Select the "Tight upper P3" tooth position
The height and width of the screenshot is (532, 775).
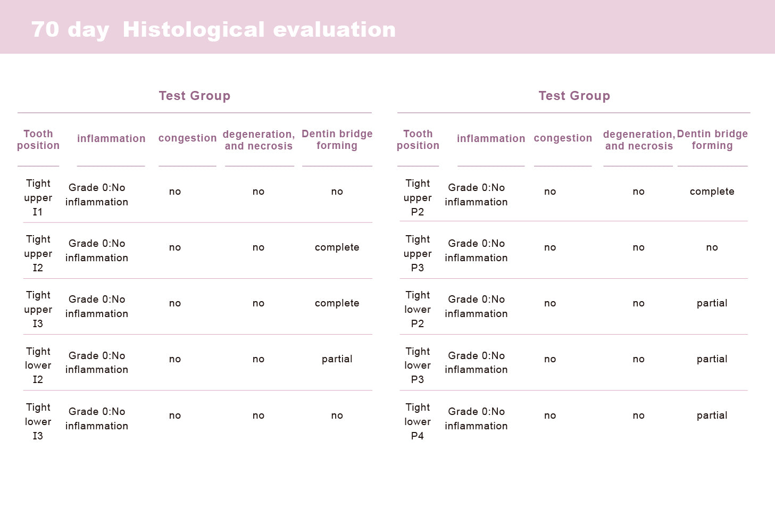[418, 253]
